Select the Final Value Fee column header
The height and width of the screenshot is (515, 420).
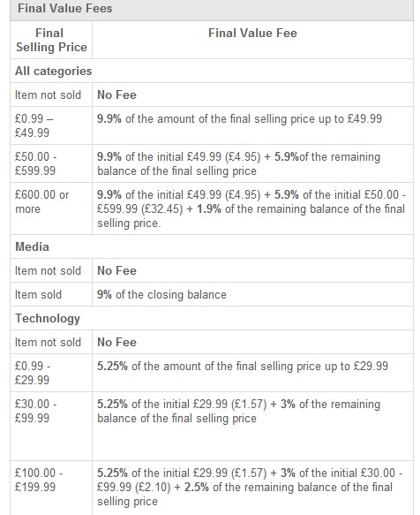pyautogui.click(x=252, y=33)
